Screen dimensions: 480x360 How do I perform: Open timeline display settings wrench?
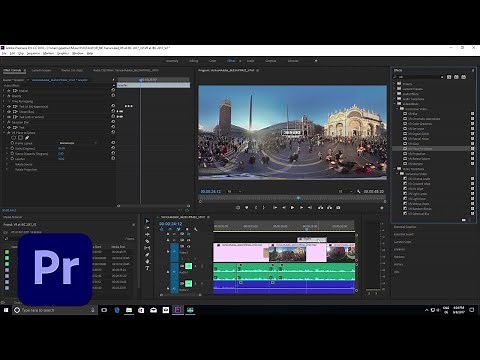tap(196, 229)
